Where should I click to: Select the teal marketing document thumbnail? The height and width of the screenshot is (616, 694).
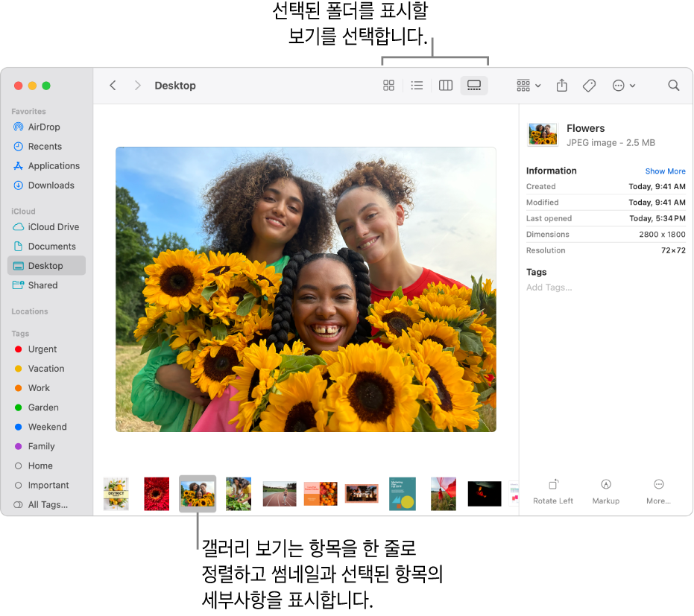click(x=403, y=494)
